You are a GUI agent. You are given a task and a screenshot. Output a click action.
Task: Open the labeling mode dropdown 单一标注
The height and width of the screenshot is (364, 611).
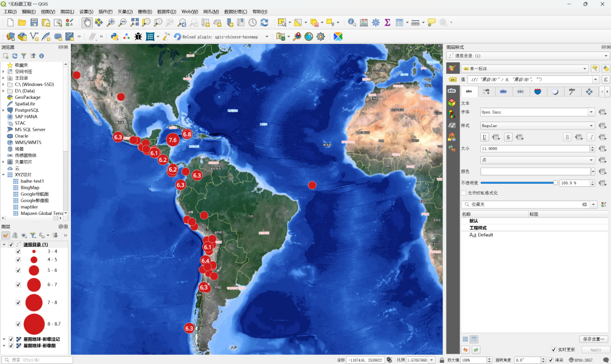click(525, 68)
